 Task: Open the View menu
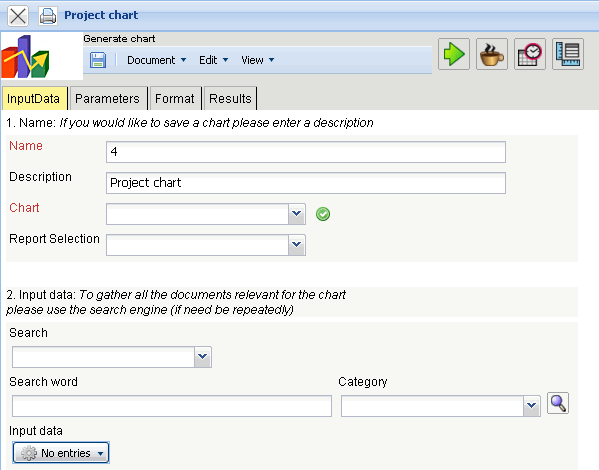point(257,60)
